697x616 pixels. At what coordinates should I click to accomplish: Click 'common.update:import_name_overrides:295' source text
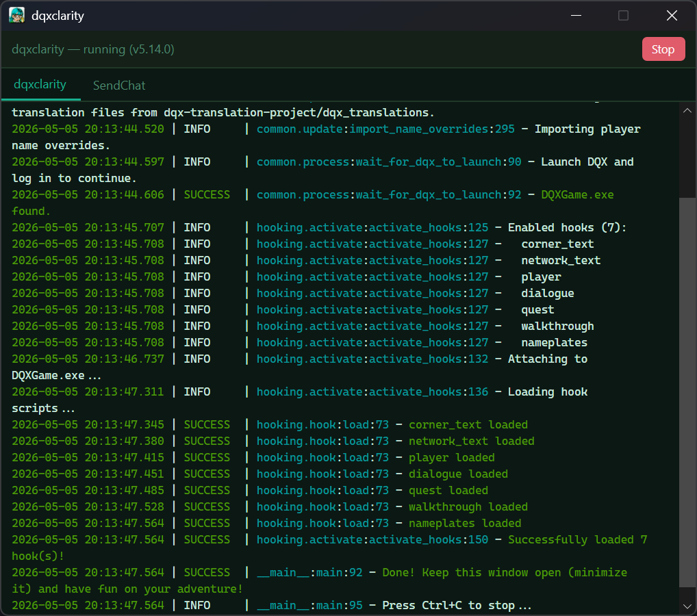point(385,129)
